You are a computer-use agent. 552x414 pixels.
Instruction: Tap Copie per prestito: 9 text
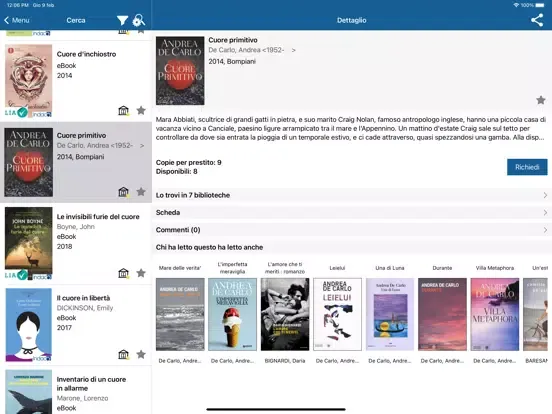coord(189,162)
